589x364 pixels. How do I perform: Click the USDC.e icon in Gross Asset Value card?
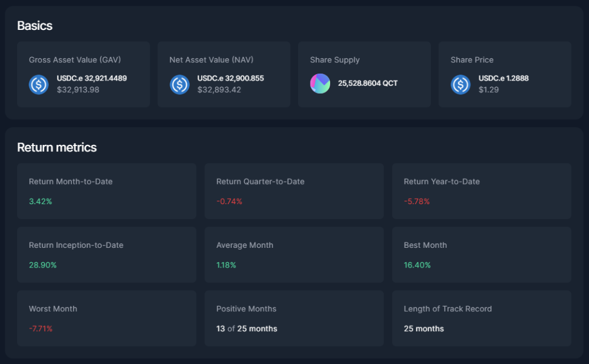(39, 84)
